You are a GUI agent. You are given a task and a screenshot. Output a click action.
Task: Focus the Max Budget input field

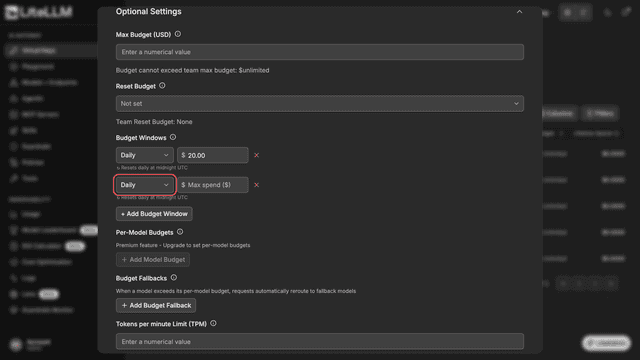point(320,52)
